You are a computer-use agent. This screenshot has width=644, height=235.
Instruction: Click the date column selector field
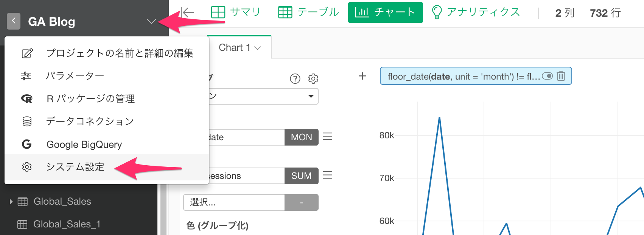pyautogui.click(x=246, y=137)
